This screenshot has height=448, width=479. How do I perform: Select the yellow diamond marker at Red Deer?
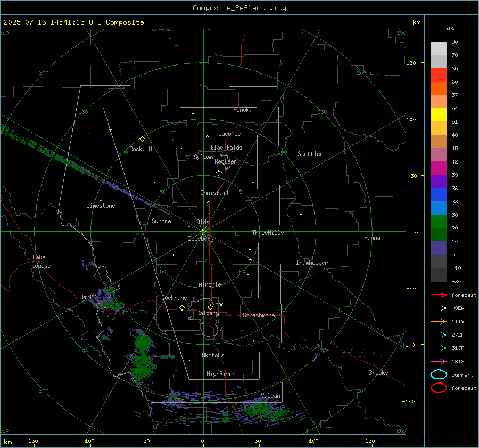[x=219, y=173]
